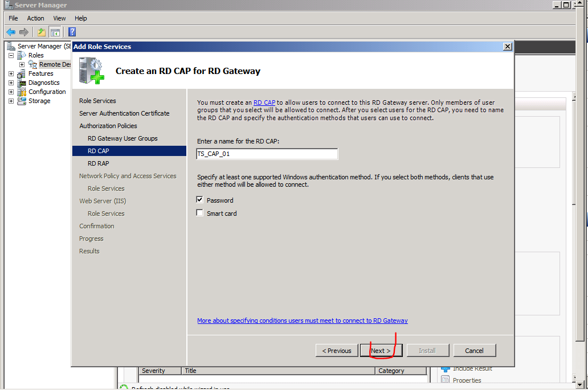This screenshot has width=588, height=390.
Task: Click the Server Manager title bar icon
Action: (9, 5)
